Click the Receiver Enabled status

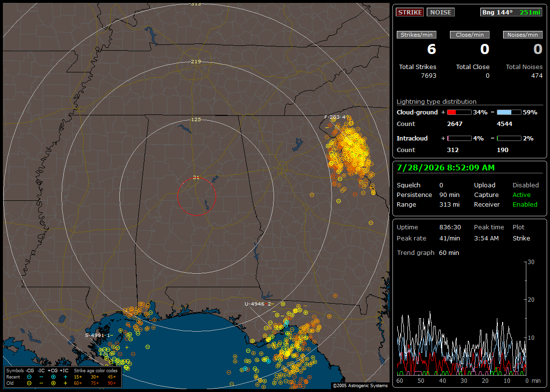(x=506, y=204)
